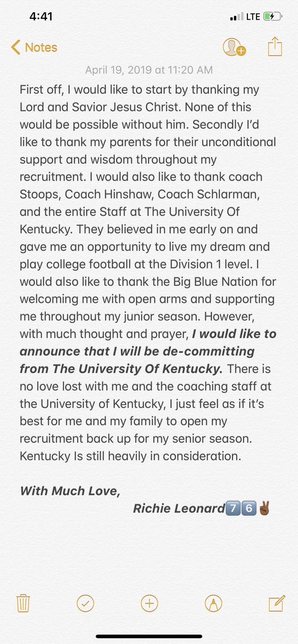Tap the battery status indicator
Screen dimensions: 298x644
pyautogui.click(x=273, y=17)
